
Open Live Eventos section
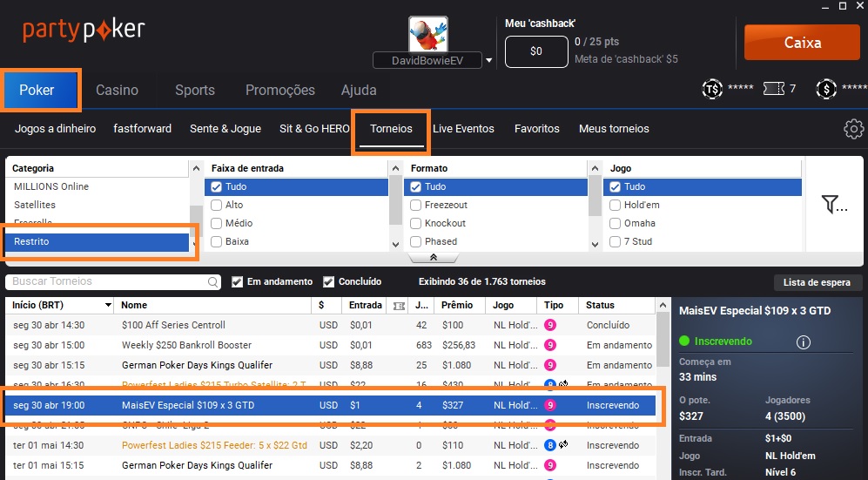(463, 128)
